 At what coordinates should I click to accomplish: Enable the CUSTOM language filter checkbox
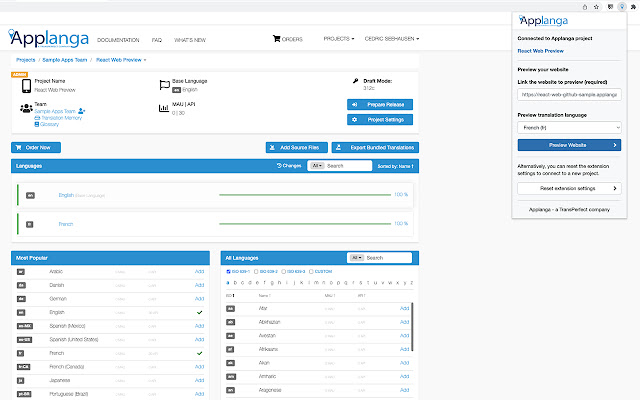(x=312, y=271)
